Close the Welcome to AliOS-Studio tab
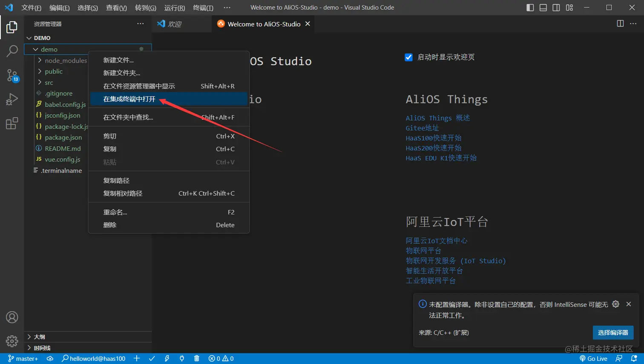The height and width of the screenshot is (364, 644). 308,24
